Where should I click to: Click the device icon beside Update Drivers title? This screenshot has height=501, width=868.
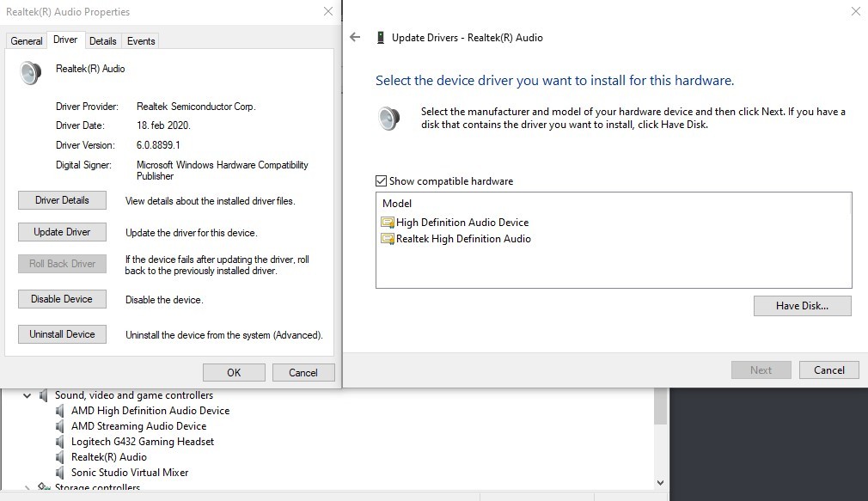pos(381,38)
